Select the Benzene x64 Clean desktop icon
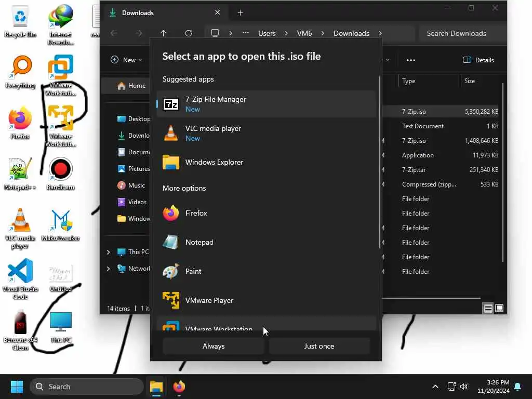The width and height of the screenshot is (532, 399). point(20,330)
